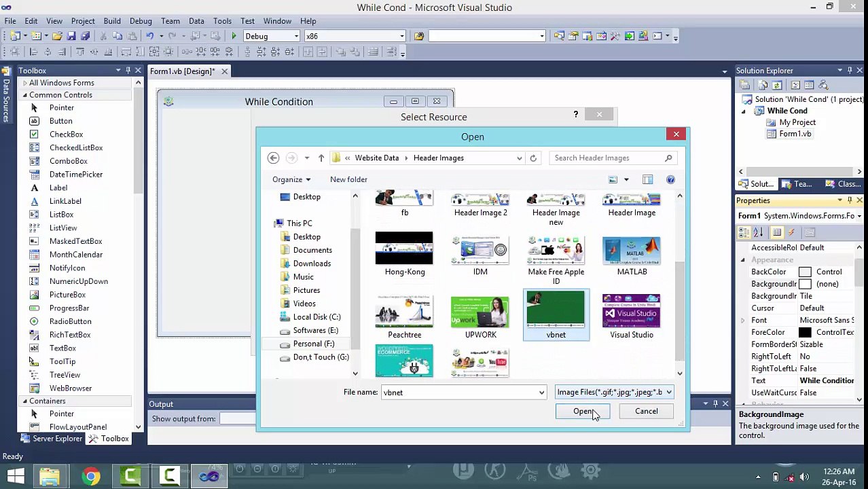Click the Change view icon in Open dialog
The width and height of the screenshot is (868, 489).
tap(613, 179)
